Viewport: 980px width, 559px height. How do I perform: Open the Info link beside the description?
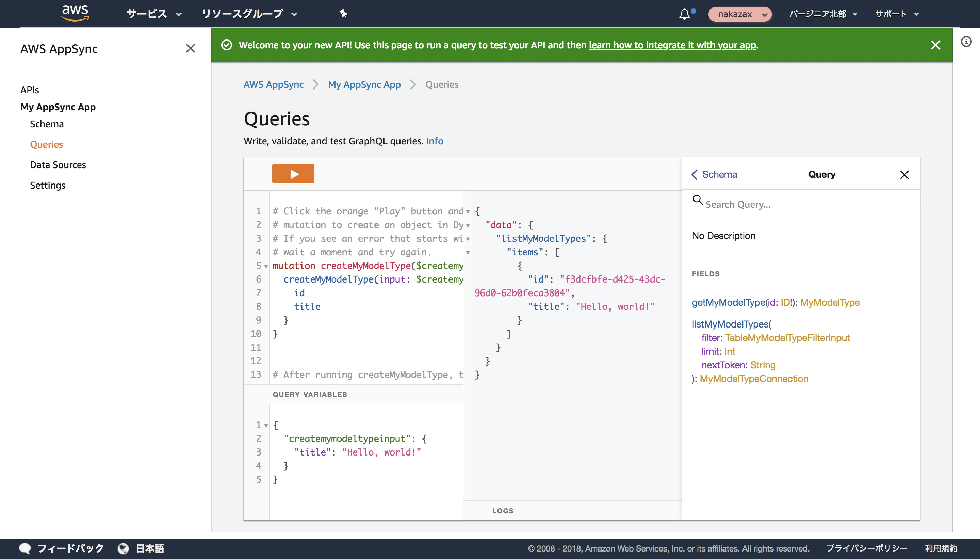coord(434,141)
